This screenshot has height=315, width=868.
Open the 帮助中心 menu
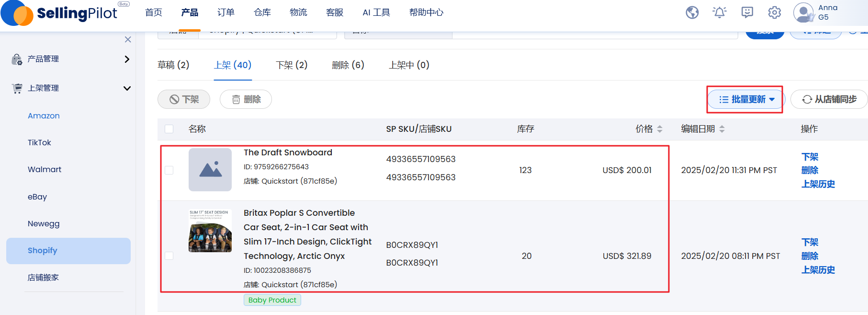pyautogui.click(x=427, y=12)
